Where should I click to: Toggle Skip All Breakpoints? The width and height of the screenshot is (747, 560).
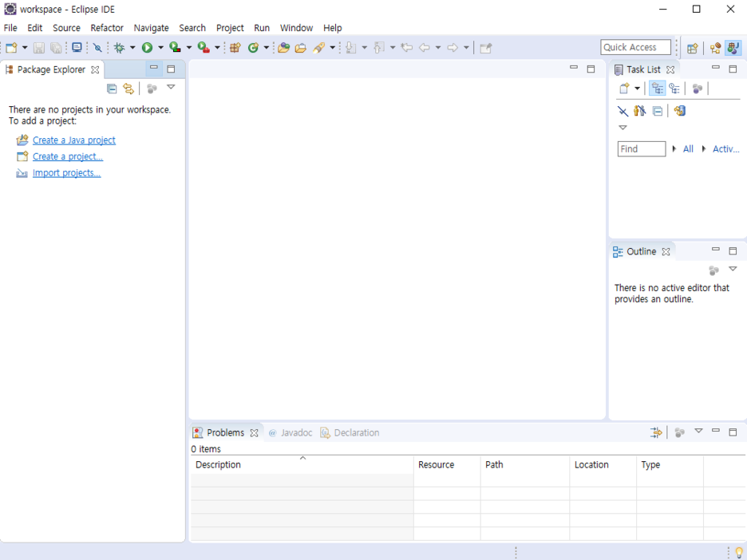pos(97,48)
